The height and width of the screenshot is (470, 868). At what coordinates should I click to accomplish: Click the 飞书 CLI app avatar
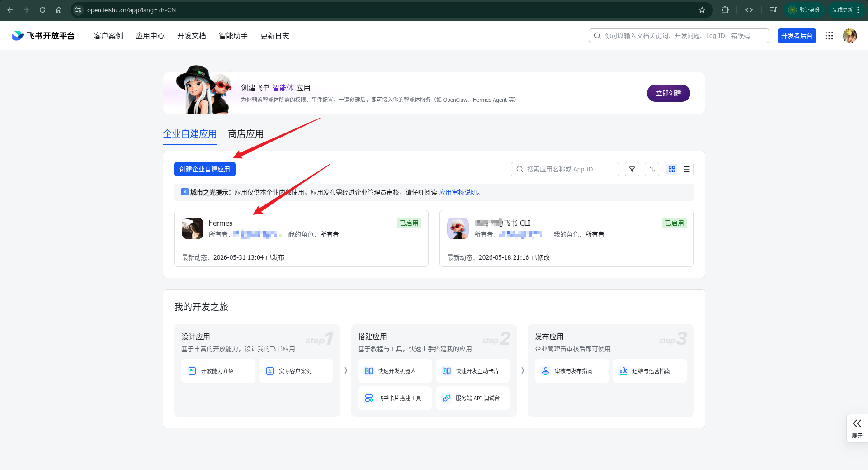point(458,228)
